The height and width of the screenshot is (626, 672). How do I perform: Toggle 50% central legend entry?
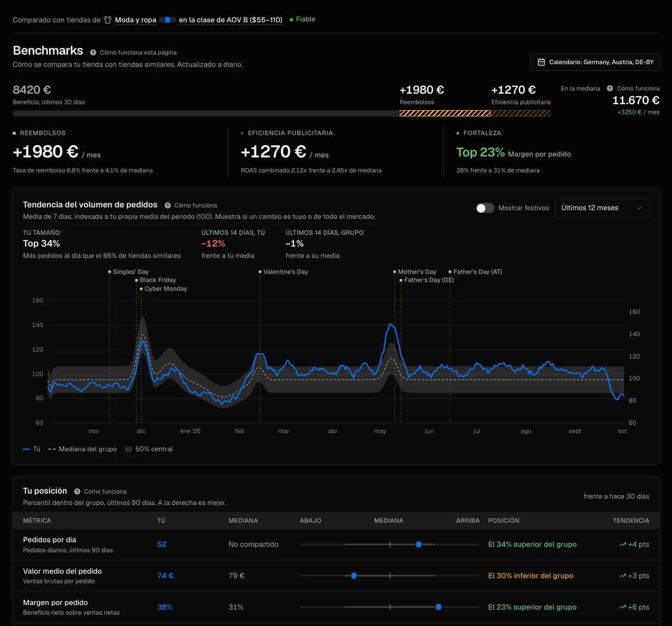coord(149,449)
